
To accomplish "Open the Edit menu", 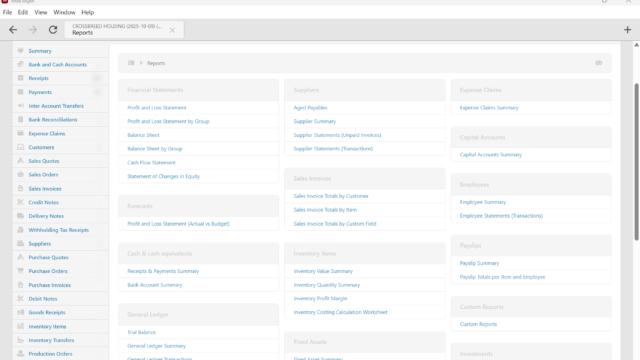I will pos(23,12).
